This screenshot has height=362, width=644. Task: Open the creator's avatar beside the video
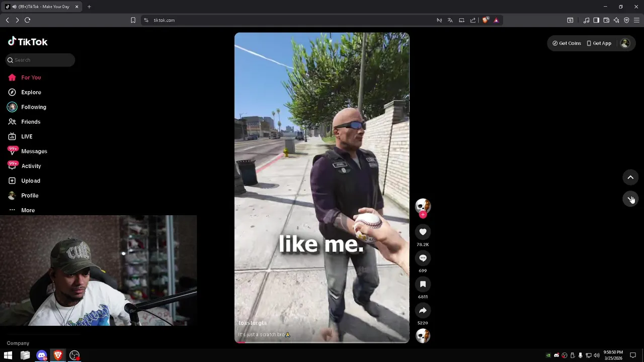pos(423,206)
